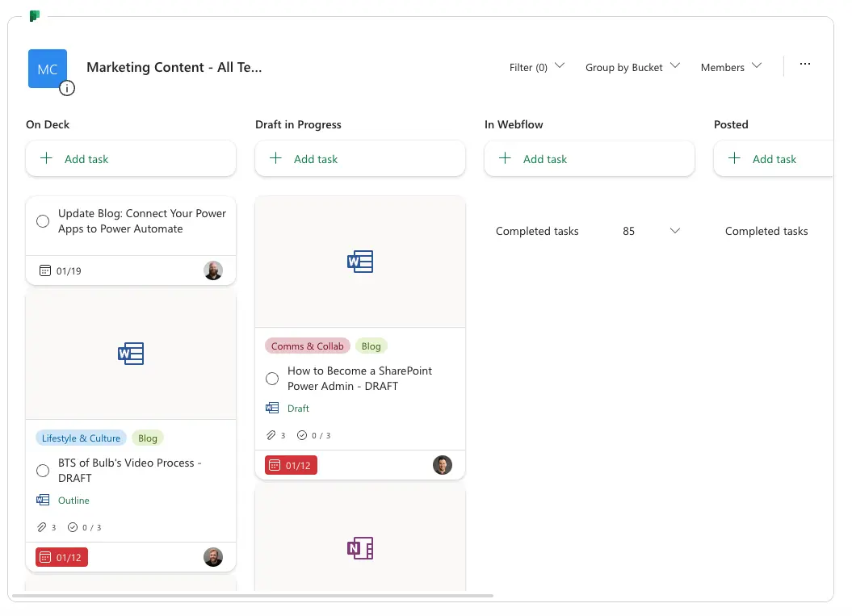Click the Blog label on the SharePoint Admin card
Image resolution: width=852 pixels, height=616 pixels.
coord(371,346)
